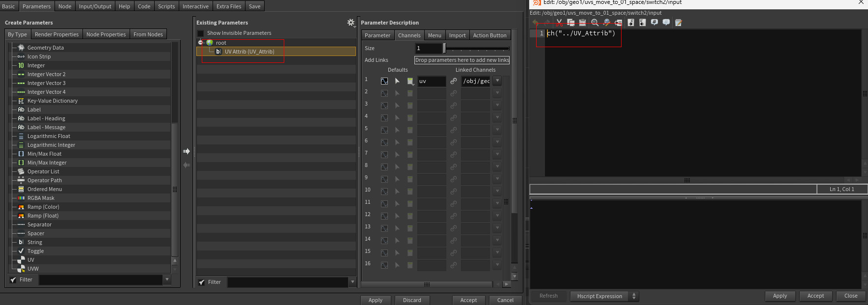Screen dimensions: 868x305
Task: Open Create Parameters filter dropdown arrow
Action: point(167,279)
